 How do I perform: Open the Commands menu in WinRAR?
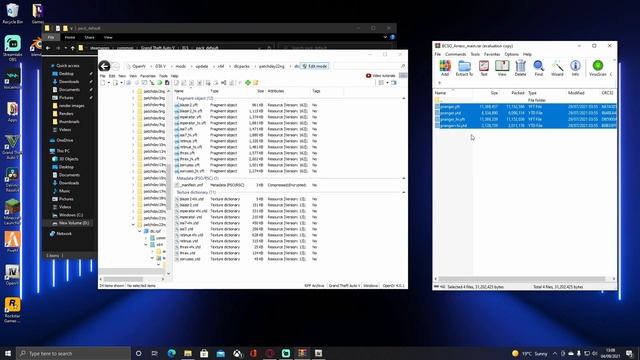click(x=456, y=54)
